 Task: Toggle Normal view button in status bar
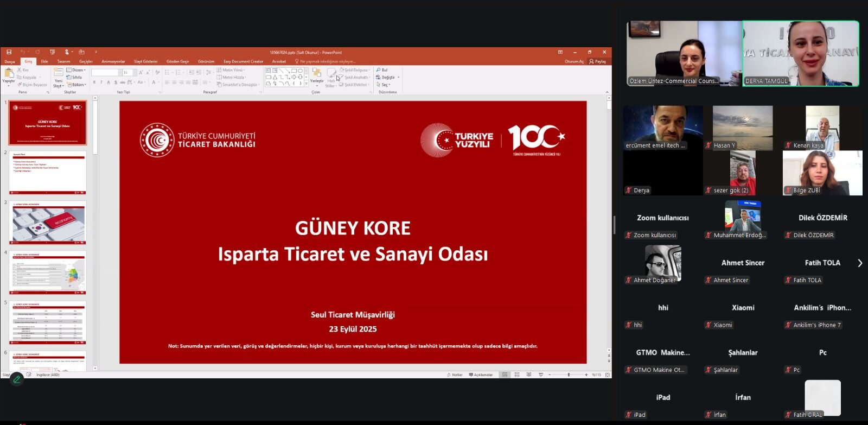pos(505,375)
